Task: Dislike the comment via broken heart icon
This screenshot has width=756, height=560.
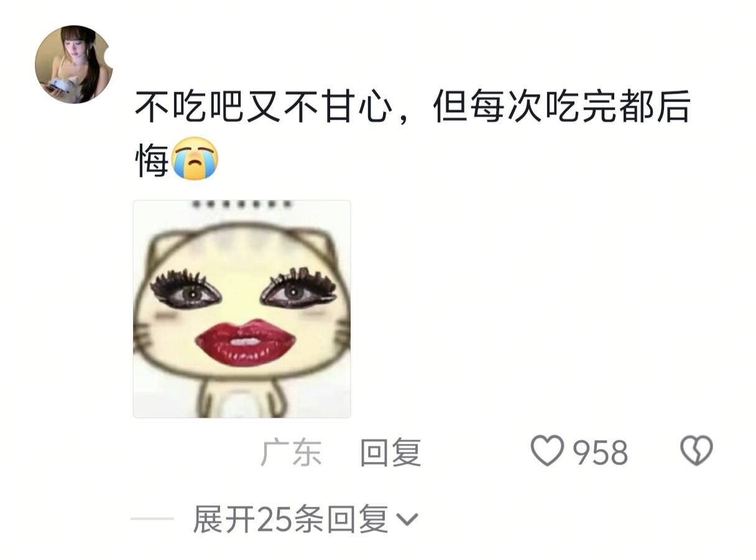Action: point(696,451)
